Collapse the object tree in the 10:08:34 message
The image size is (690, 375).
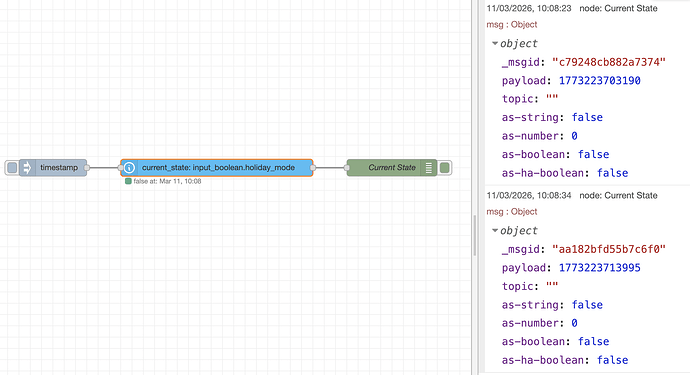point(495,230)
